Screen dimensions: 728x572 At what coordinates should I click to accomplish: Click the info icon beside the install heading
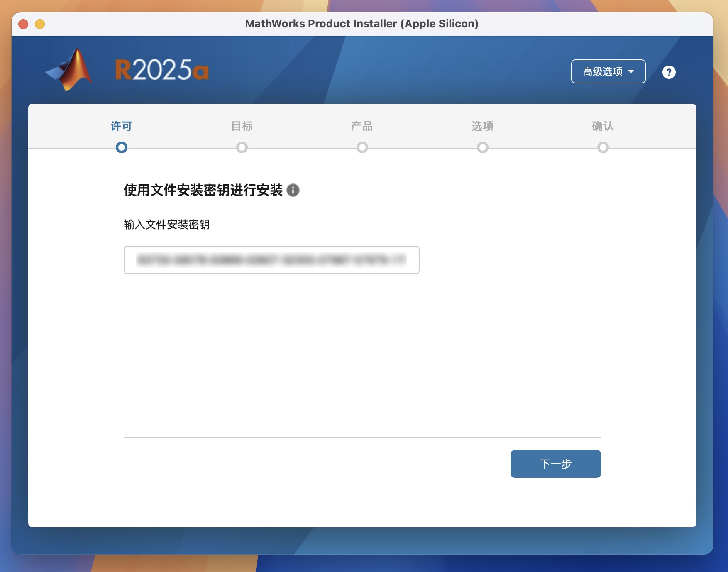[293, 190]
